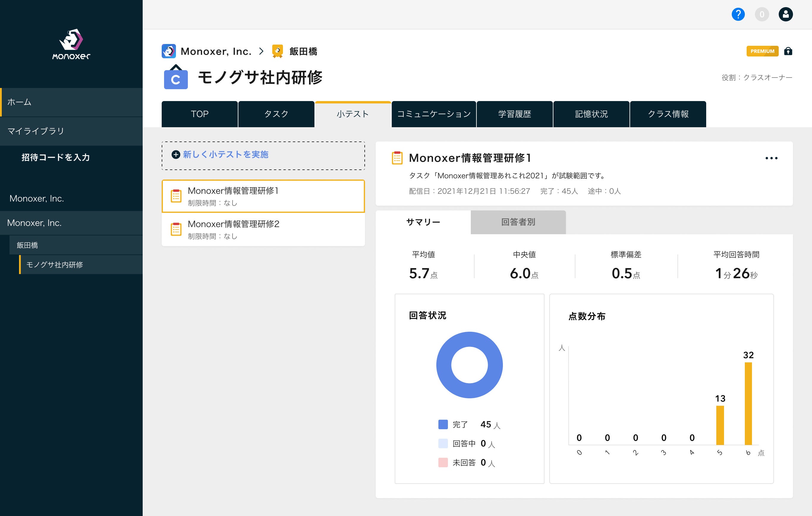
Task: Expand Monoxer, Inc. organization in sidebar
Action: coord(34,223)
